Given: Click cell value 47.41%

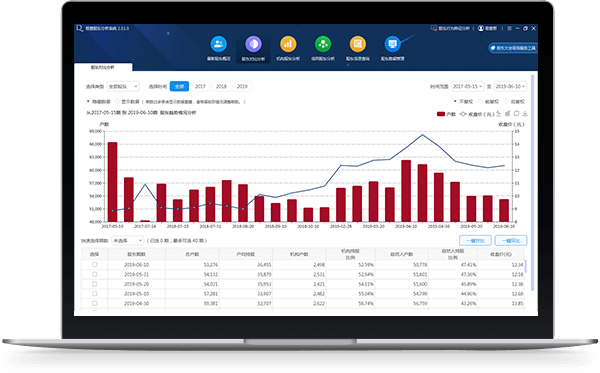Looking at the screenshot, I should tap(468, 265).
